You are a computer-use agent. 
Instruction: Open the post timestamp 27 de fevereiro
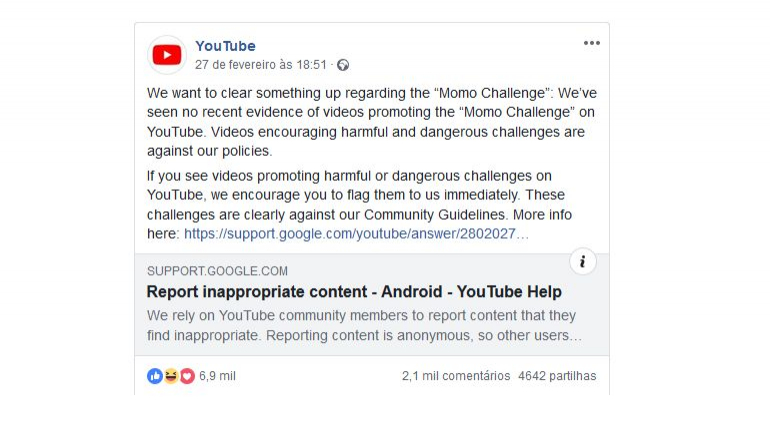pos(261,65)
